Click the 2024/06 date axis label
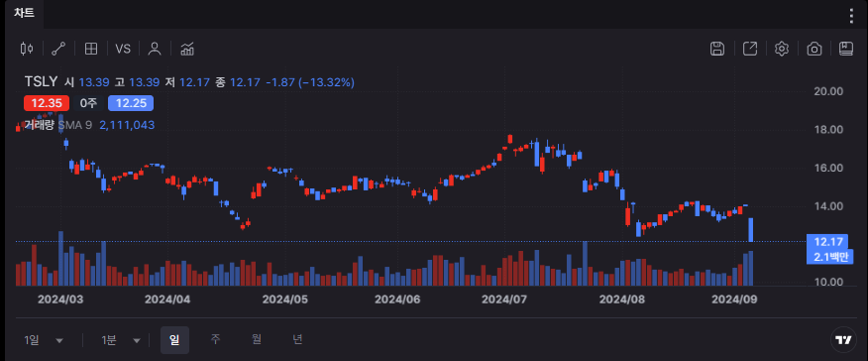The height and width of the screenshot is (361, 868). (x=397, y=300)
